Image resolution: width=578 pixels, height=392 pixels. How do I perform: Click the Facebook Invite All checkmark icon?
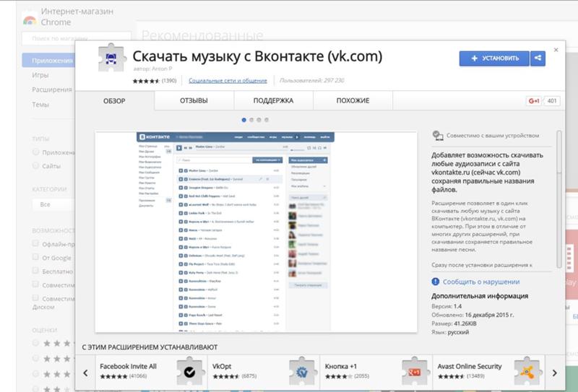(x=190, y=372)
